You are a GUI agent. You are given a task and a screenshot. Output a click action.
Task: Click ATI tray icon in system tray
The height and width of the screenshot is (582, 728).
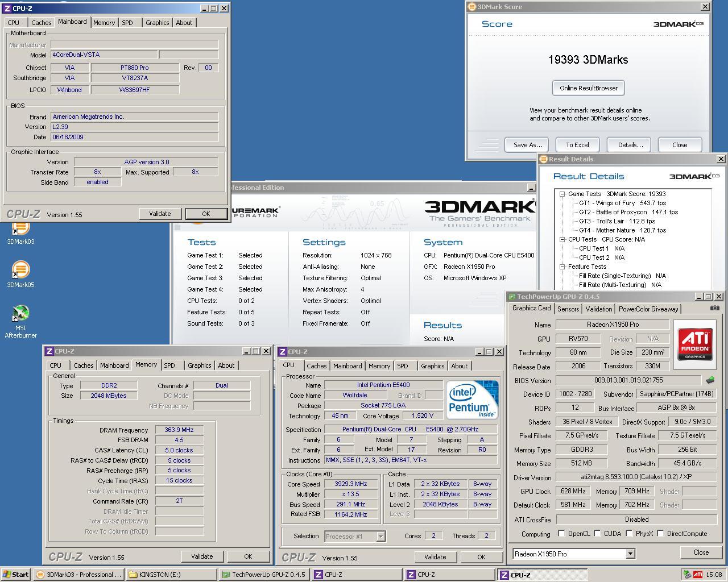(x=697, y=575)
